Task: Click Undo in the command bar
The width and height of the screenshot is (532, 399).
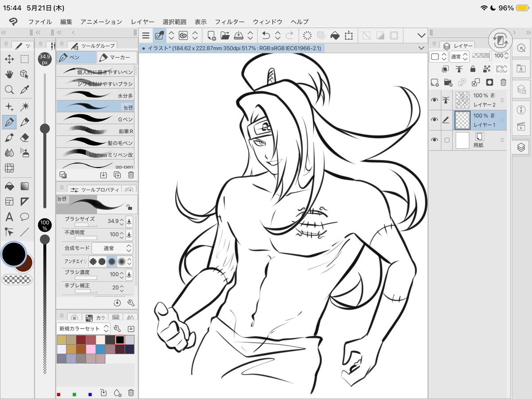Action: tap(266, 35)
